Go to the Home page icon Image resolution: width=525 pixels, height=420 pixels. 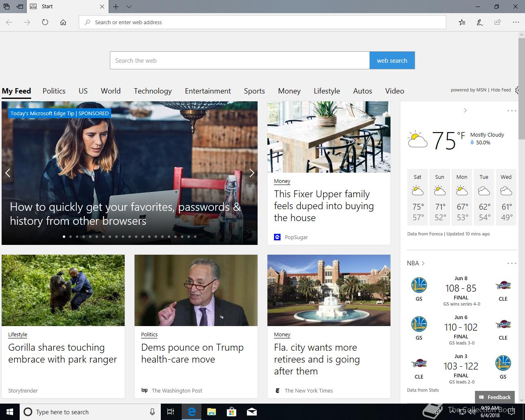pyautogui.click(x=63, y=22)
